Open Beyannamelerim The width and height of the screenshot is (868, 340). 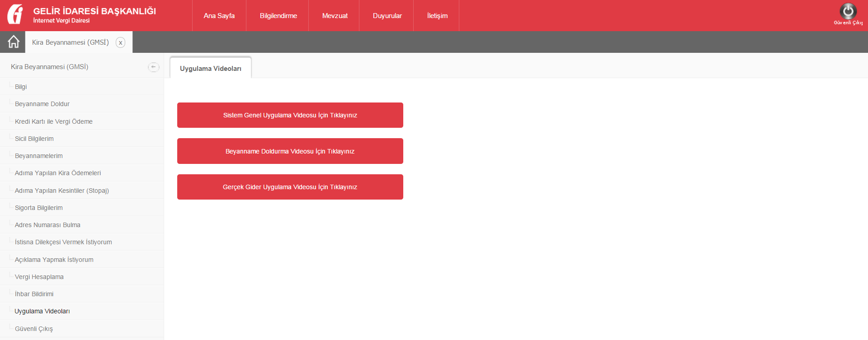pyautogui.click(x=82, y=156)
